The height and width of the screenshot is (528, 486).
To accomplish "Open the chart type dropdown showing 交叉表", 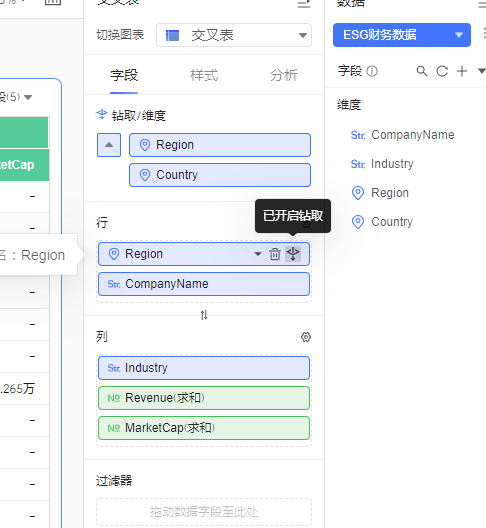I will 234,35.
